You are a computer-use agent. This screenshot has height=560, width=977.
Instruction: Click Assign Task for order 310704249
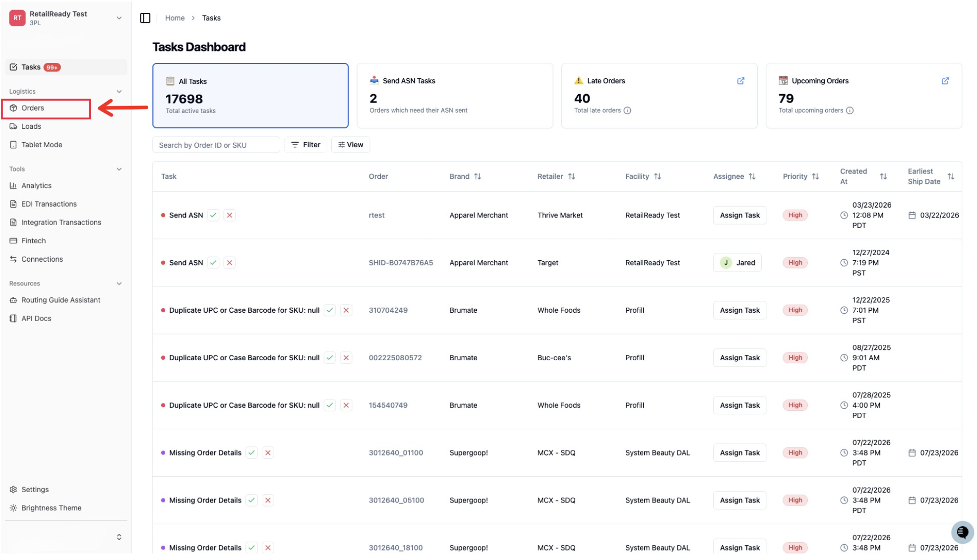[x=739, y=310]
